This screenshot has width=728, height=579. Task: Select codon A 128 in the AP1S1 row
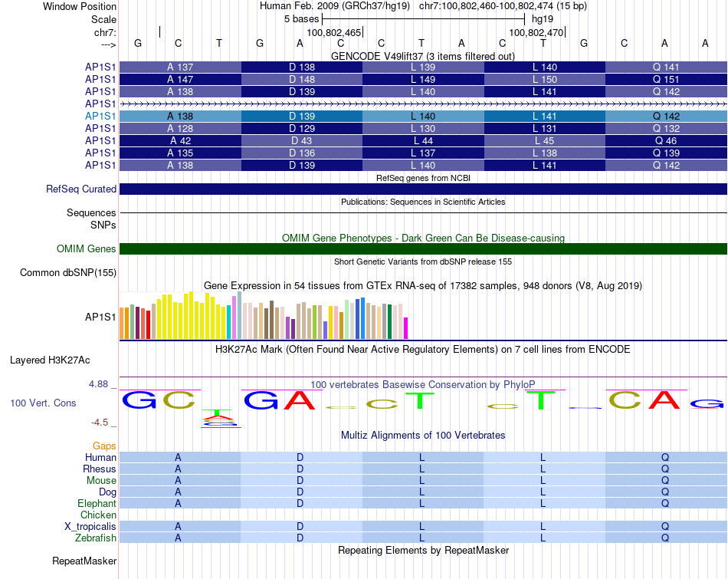coord(180,128)
